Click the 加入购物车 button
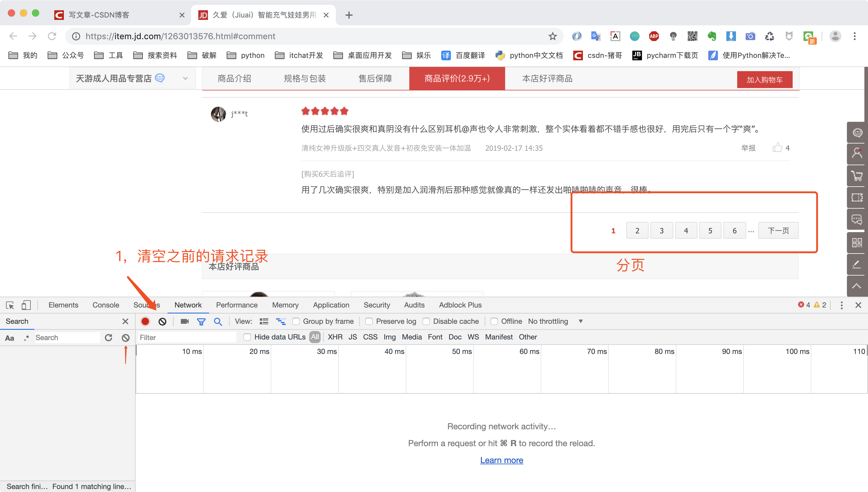The image size is (868, 492). pos(765,79)
